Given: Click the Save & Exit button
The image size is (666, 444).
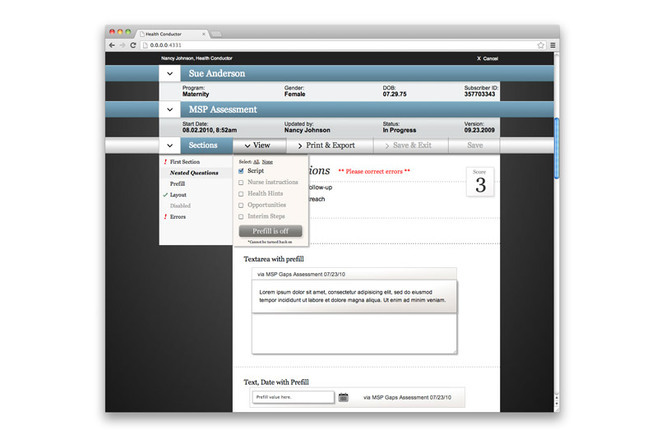Looking at the screenshot, I should pyautogui.click(x=411, y=145).
